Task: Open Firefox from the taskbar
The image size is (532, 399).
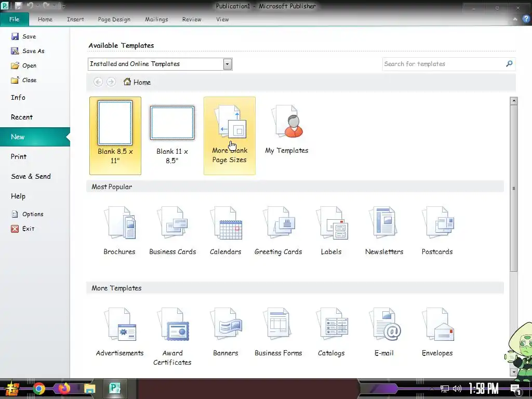Action: pos(64,389)
